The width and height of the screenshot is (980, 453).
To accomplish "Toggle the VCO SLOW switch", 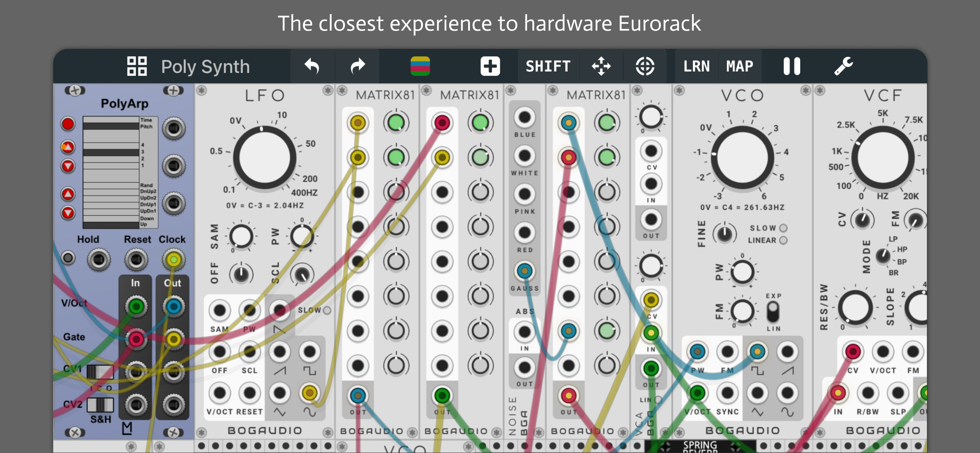I will tap(783, 228).
